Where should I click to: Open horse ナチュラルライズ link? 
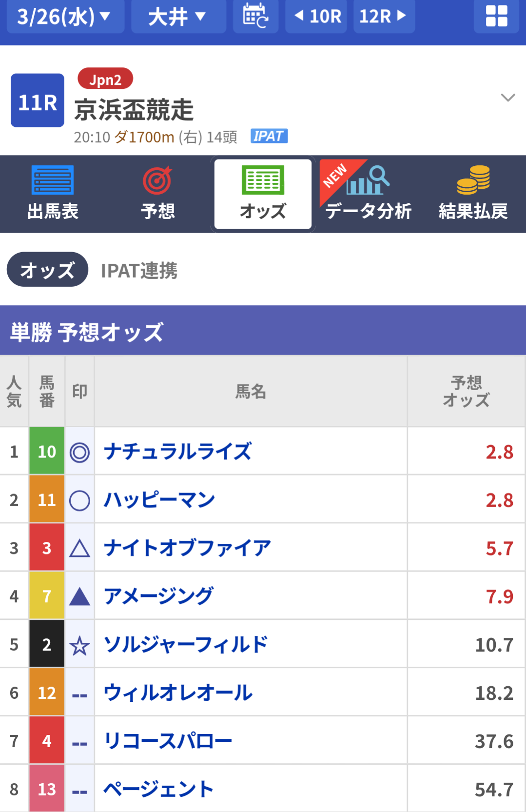178,452
